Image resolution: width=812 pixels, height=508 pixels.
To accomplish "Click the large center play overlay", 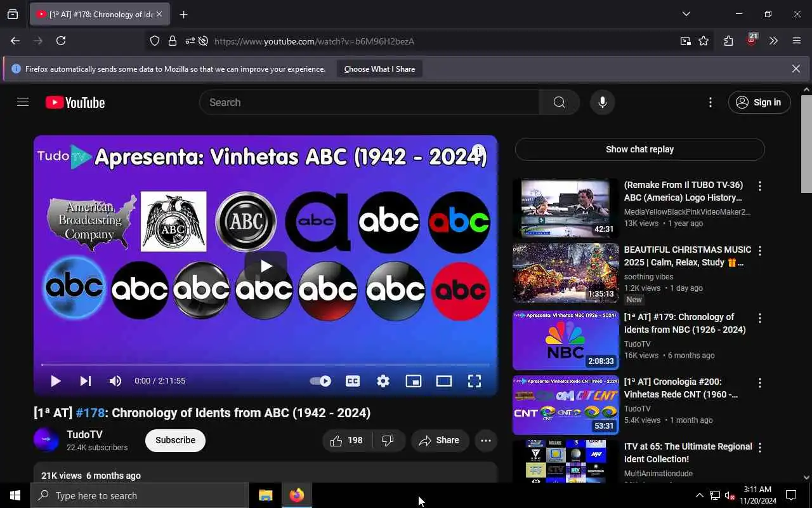I will click(266, 266).
